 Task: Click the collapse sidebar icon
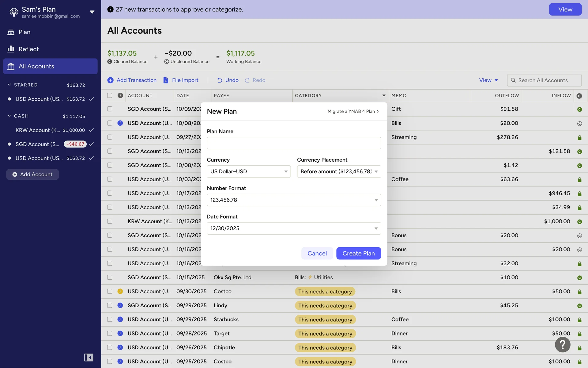coord(89,357)
